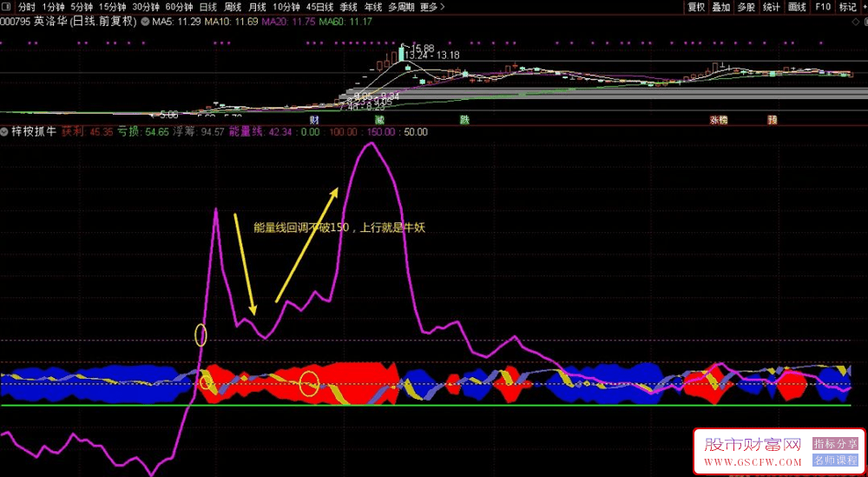Click the 多股 multi-stock button
This screenshot has width=868, height=477.
tap(746, 7)
